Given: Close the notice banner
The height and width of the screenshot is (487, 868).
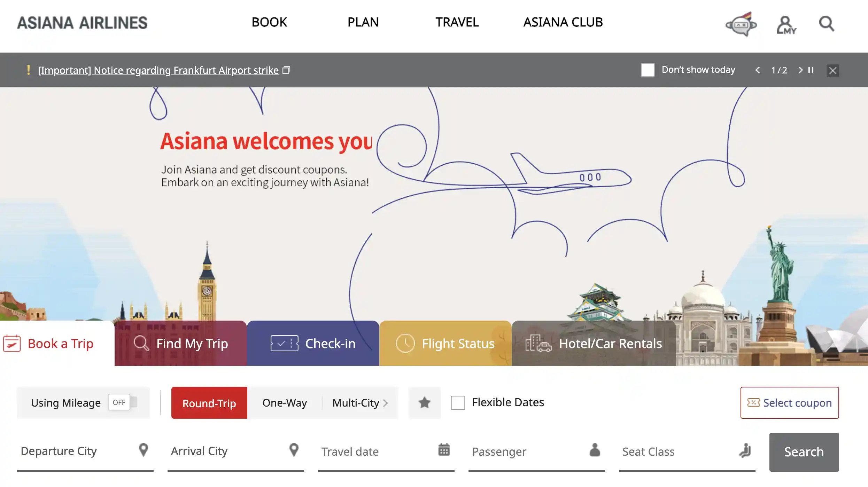Looking at the screenshot, I should coord(832,70).
